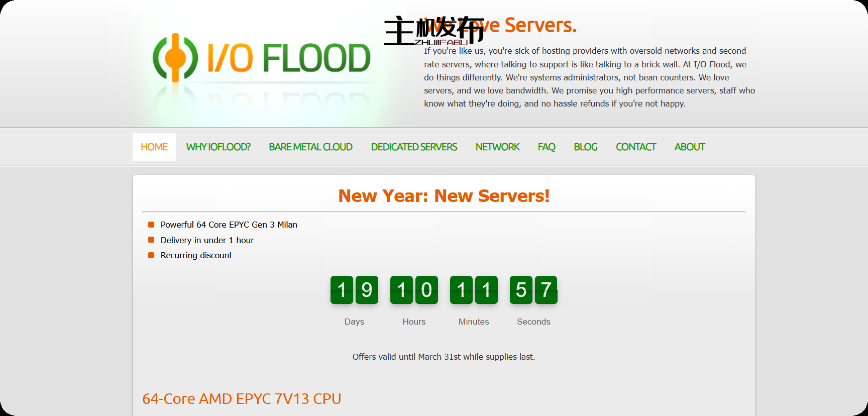Go to the HOME tab
This screenshot has height=416, width=868.
click(x=154, y=147)
